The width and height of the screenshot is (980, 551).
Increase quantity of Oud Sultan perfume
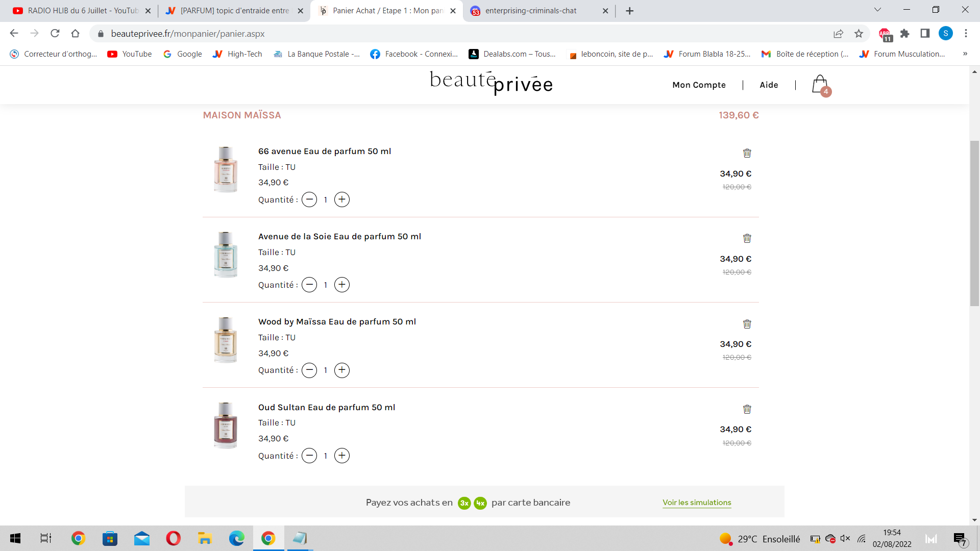342,456
